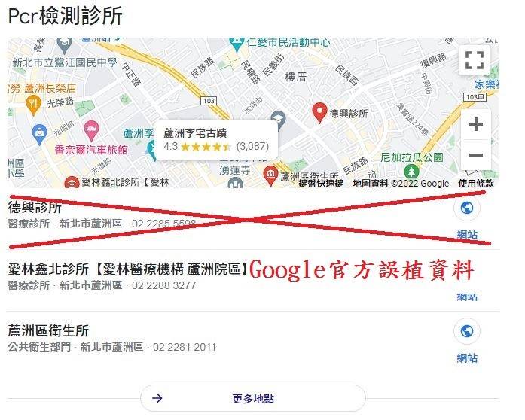The width and height of the screenshot is (525, 420).
Task: Open the website globe icon for 德興診所
Action: point(467,208)
